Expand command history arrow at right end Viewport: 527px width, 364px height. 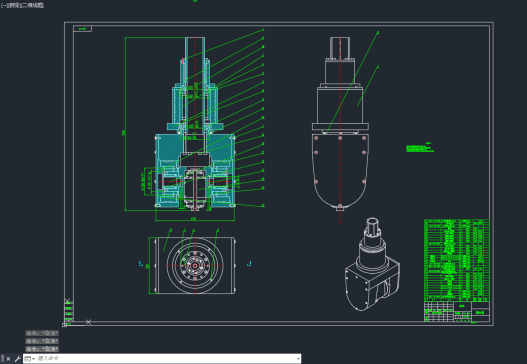[298, 359]
